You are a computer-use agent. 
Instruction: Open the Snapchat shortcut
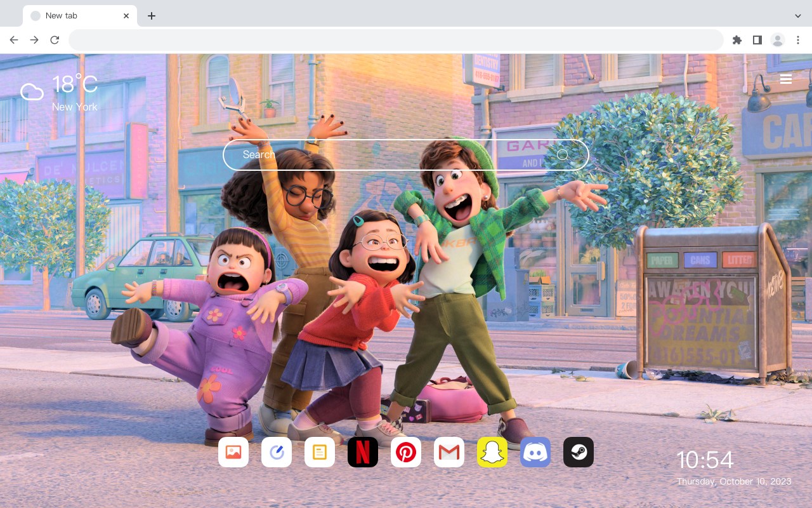point(492,452)
